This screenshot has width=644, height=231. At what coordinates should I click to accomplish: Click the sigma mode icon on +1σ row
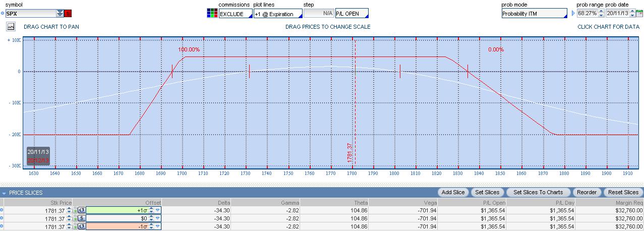point(82,210)
